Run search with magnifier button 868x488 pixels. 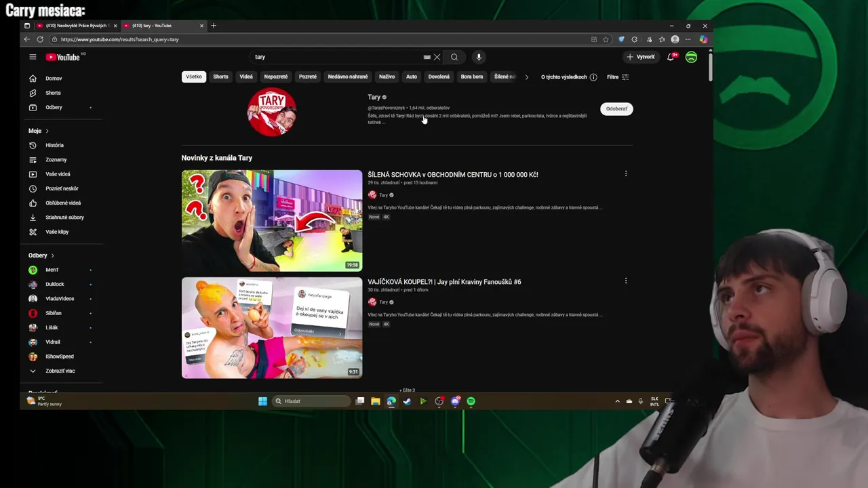click(454, 57)
